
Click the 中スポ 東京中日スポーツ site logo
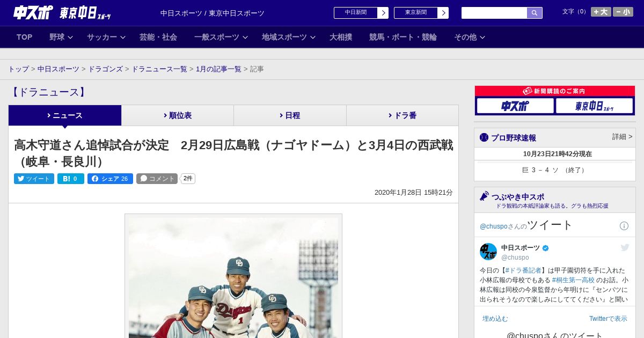(x=62, y=12)
